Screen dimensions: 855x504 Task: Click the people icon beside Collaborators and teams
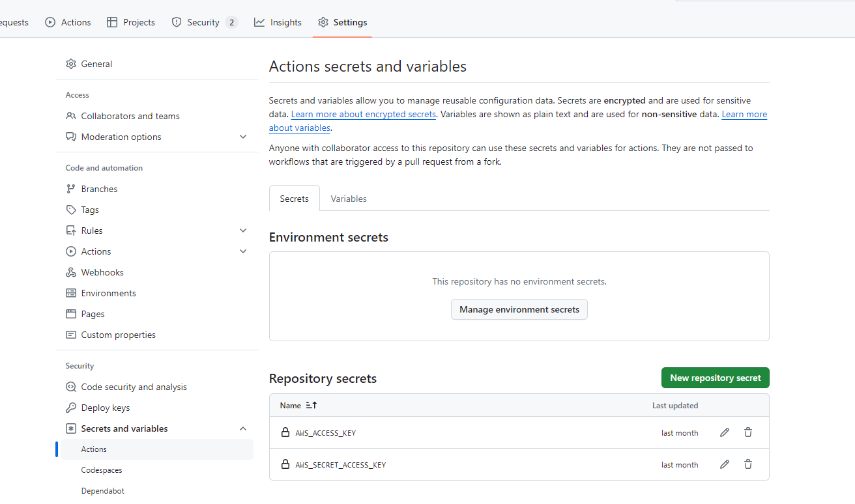[71, 116]
